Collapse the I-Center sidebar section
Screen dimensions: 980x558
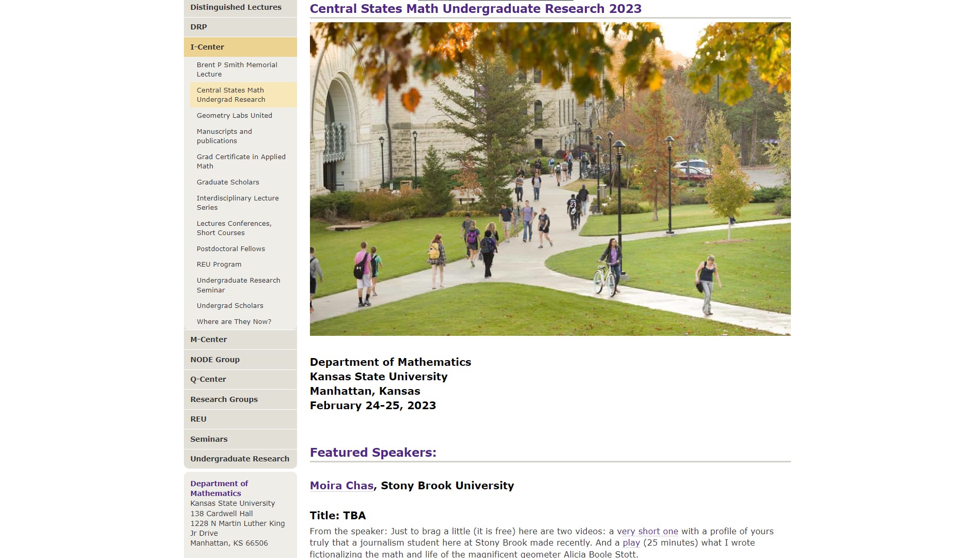(207, 47)
